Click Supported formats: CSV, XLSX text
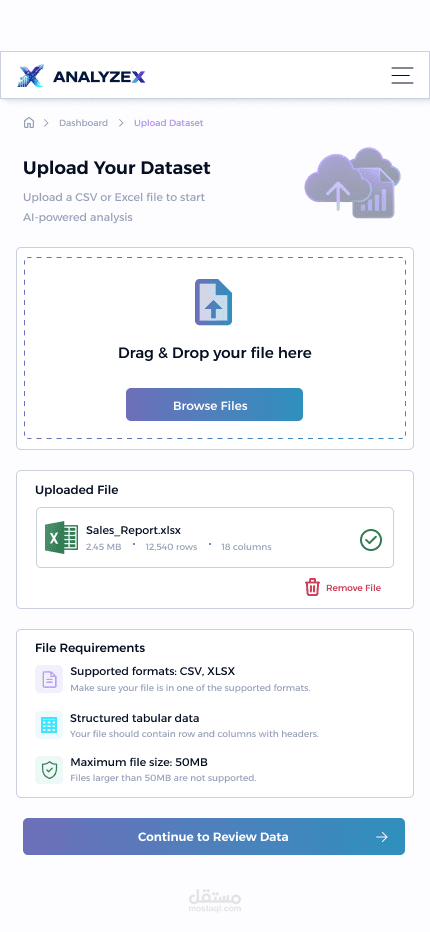This screenshot has height=932, width=430. 153,672
